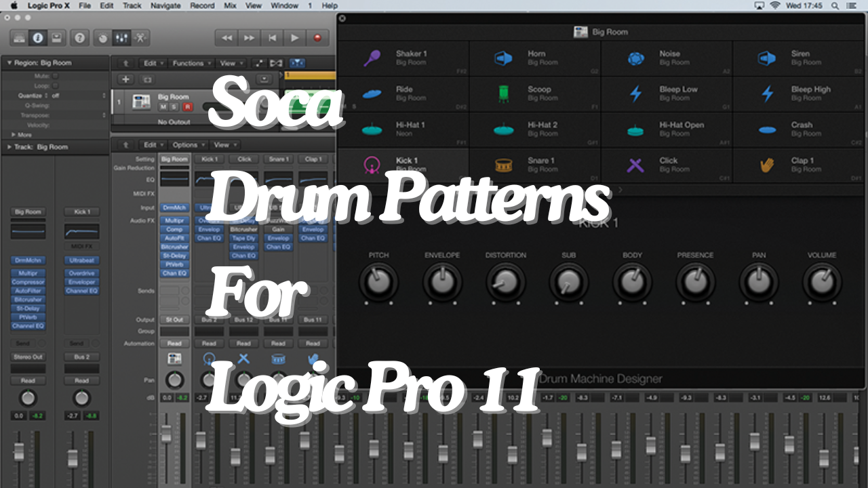This screenshot has width=868, height=488.
Task: Select the Snare 1 drum pad
Action: click(536, 165)
